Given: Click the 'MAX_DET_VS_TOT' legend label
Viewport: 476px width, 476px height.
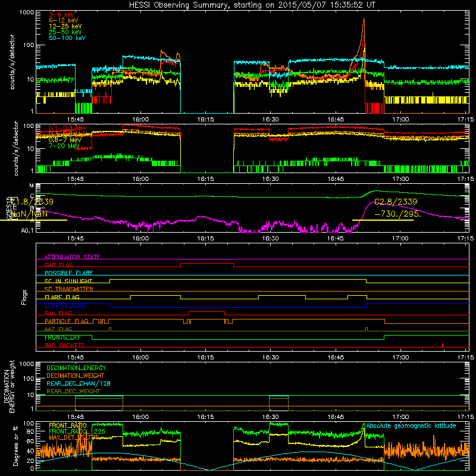Looking at the screenshot, I should (74, 437).
